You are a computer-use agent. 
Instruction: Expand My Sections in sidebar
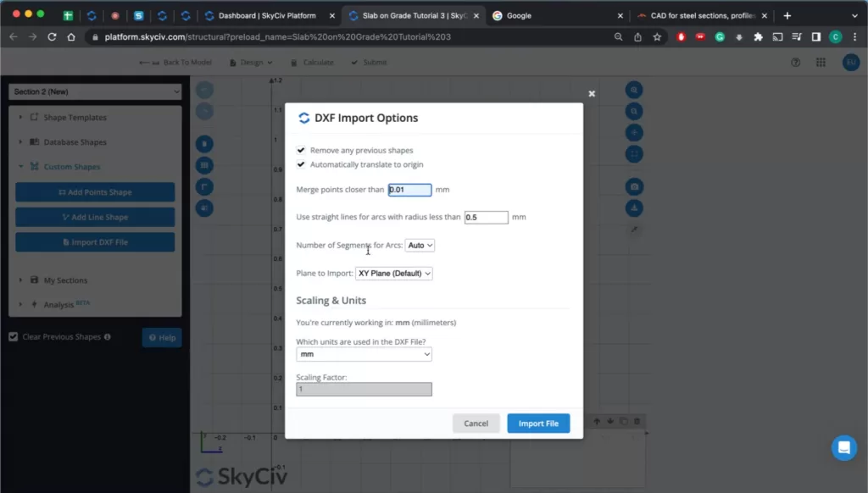click(x=65, y=280)
